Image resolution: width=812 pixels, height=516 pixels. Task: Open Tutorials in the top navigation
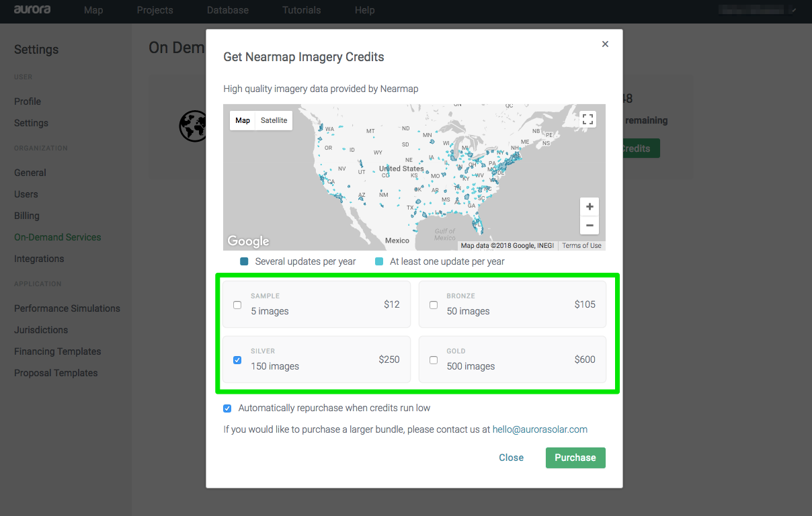pos(302,10)
